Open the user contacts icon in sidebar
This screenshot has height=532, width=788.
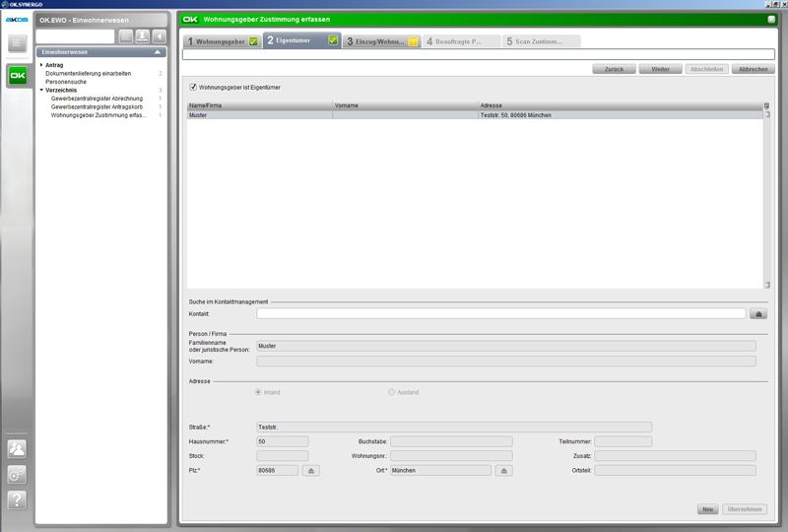point(17,448)
